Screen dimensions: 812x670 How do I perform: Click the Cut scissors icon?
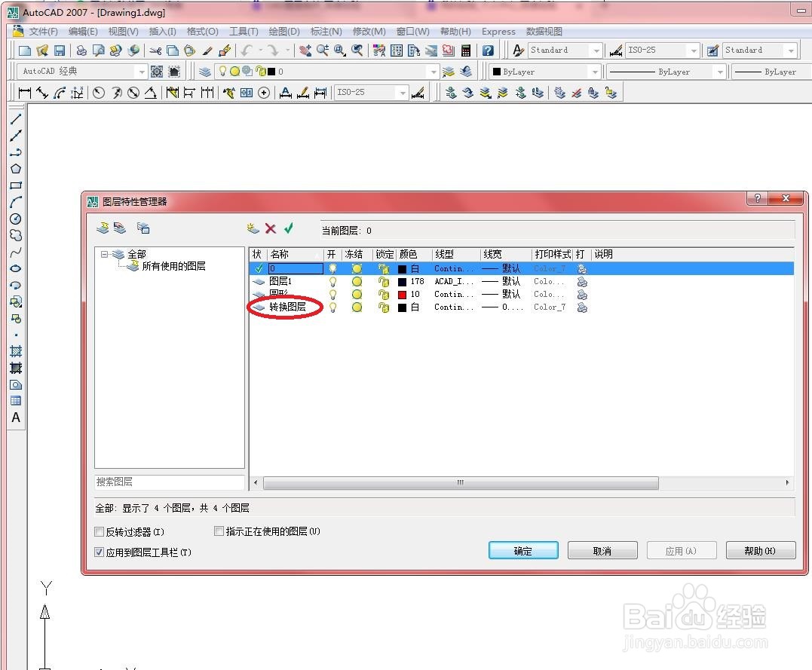[x=155, y=50]
